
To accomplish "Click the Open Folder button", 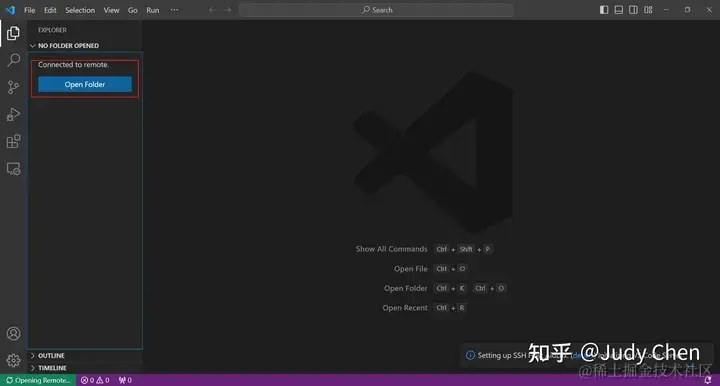I will [85, 84].
